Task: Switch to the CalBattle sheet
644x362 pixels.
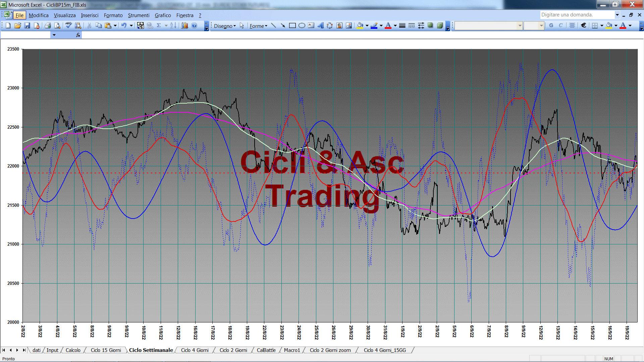Action: pyautogui.click(x=266, y=350)
